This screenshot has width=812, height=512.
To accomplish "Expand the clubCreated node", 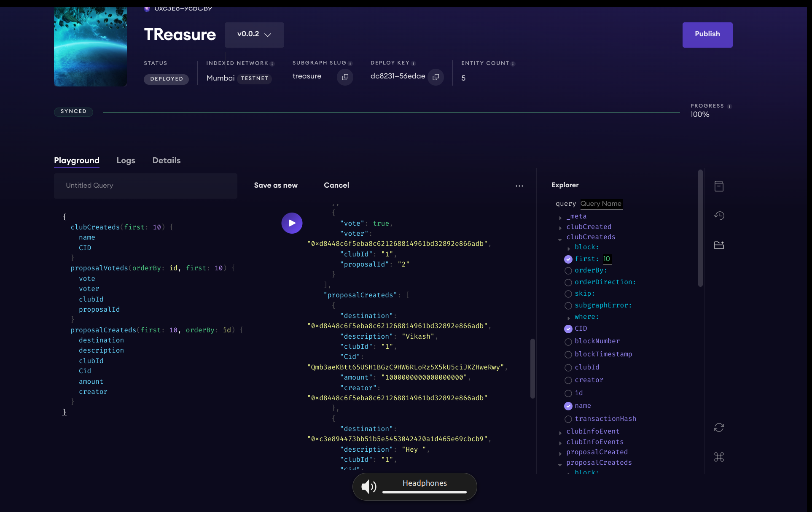I will [560, 228].
